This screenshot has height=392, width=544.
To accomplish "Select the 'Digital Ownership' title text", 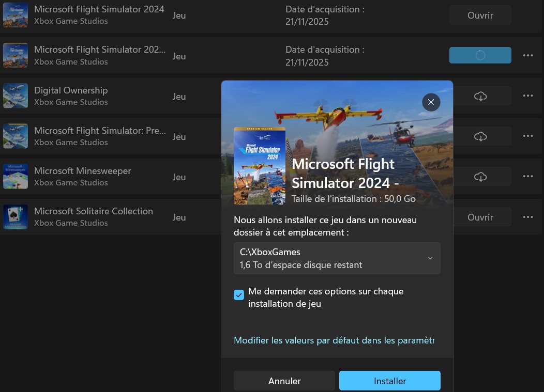I will [71, 90].
